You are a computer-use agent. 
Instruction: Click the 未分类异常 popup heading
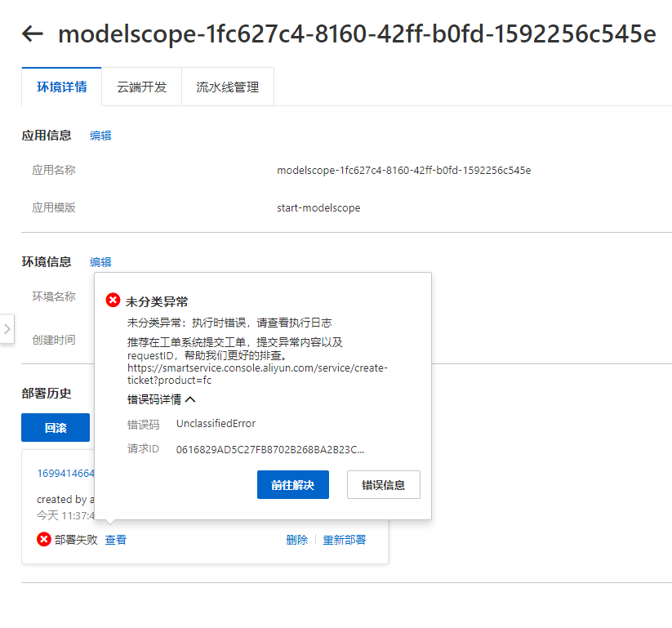tap(157, 302)
